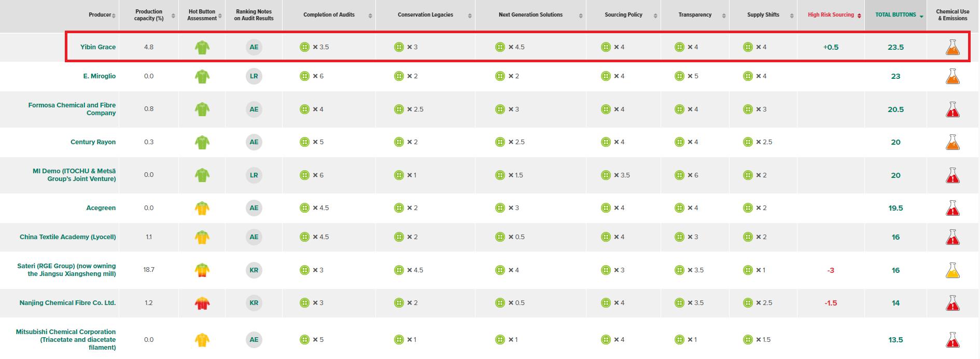Click Acegreen total buttons 19.5
980x359 pixels.
click(x=895, y=208)
